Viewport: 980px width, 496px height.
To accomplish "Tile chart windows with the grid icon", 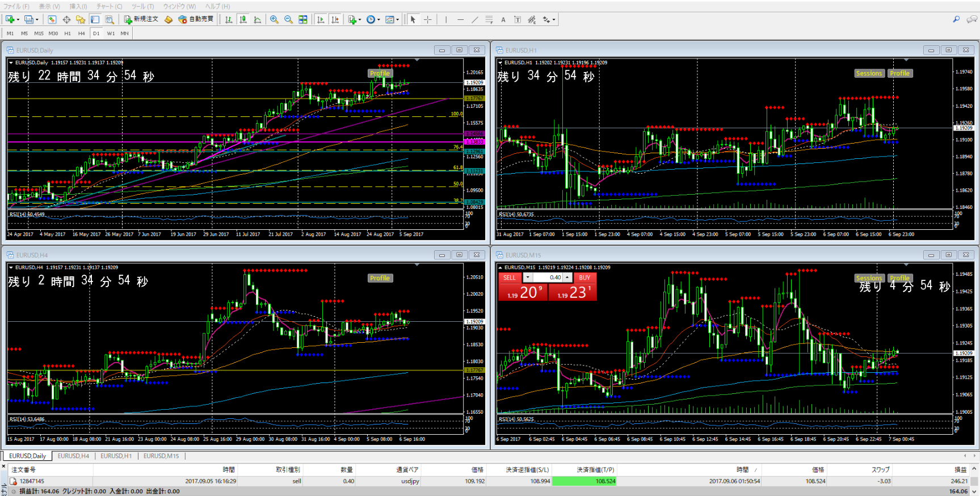I will pyautogui.click(x=303, y=19).
